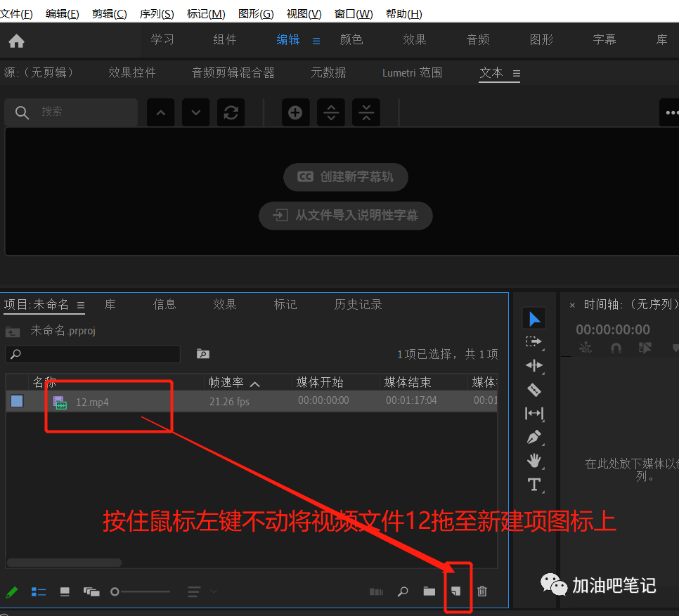Open the Text panel more options ellipsis

(x=671, y=112)
